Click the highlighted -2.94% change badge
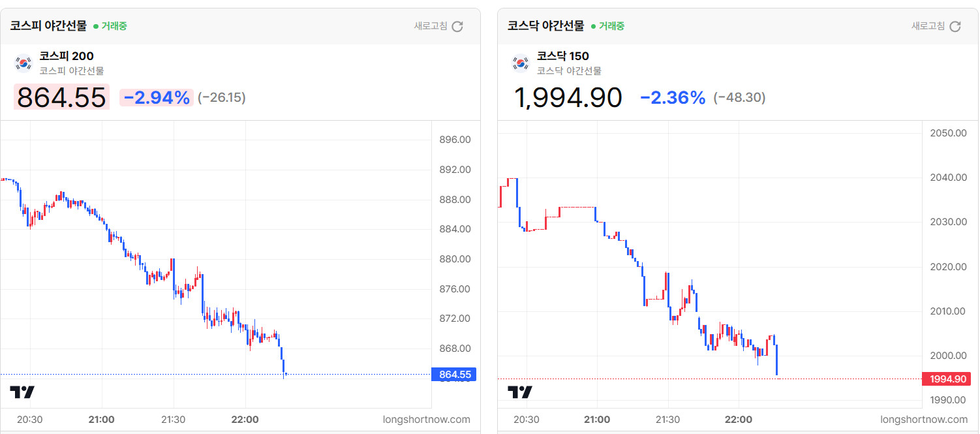 click(157, 98)
